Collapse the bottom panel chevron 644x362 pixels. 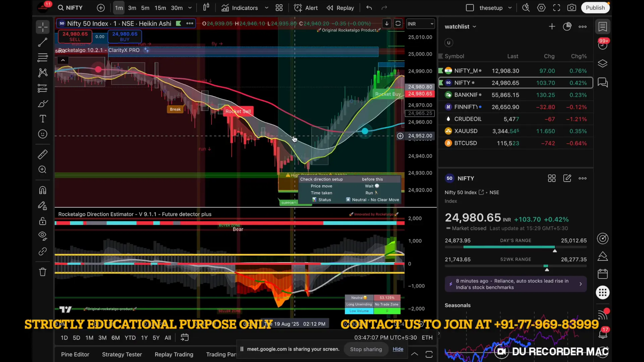(415, 354)
